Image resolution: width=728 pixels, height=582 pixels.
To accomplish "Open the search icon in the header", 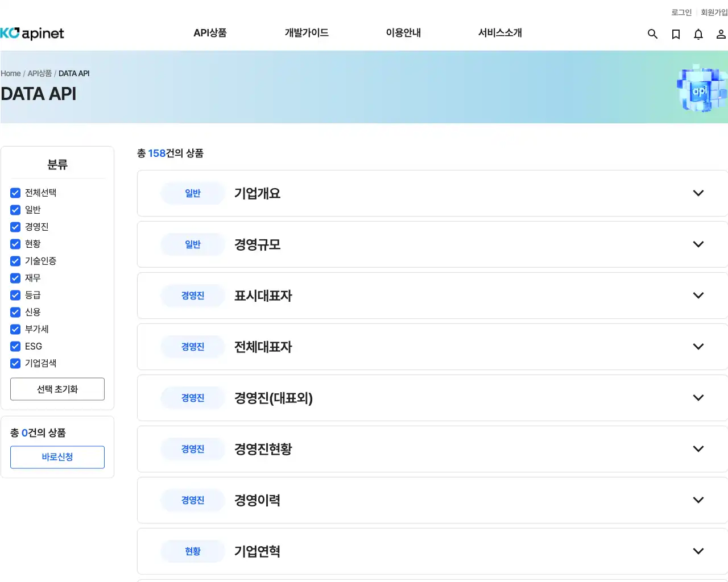I will click(x=652, y=34).
